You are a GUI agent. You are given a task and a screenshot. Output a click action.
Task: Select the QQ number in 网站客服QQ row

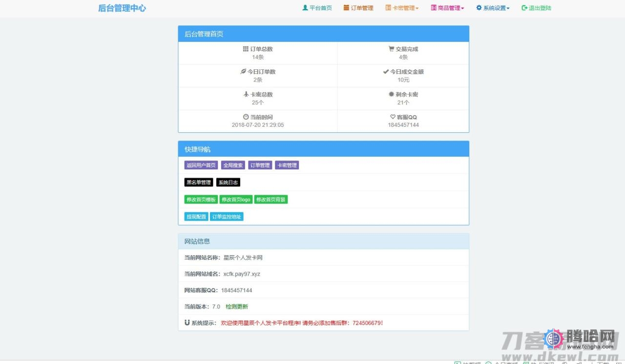tap(237, 290)
